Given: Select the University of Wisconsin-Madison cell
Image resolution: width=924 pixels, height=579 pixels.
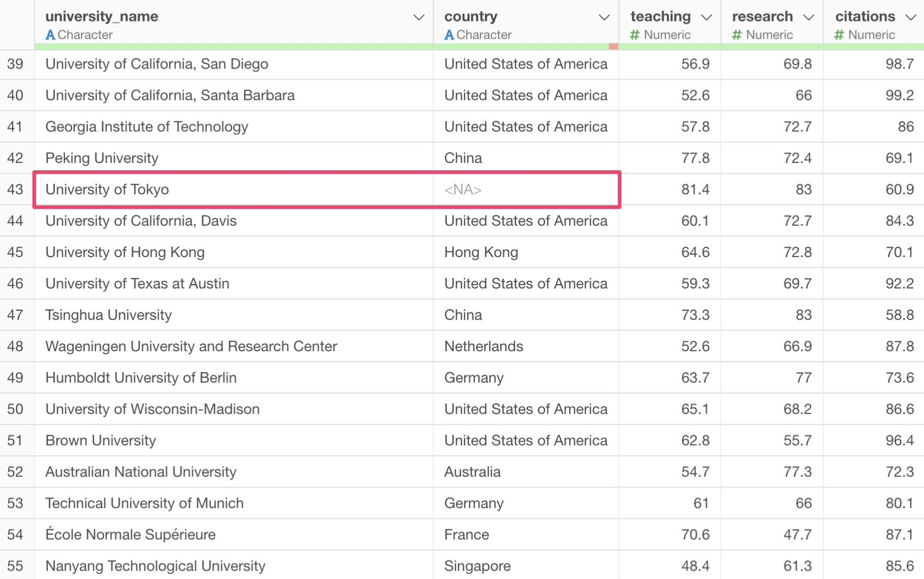Looking at the screenshot, I should (x=234, y=409).
